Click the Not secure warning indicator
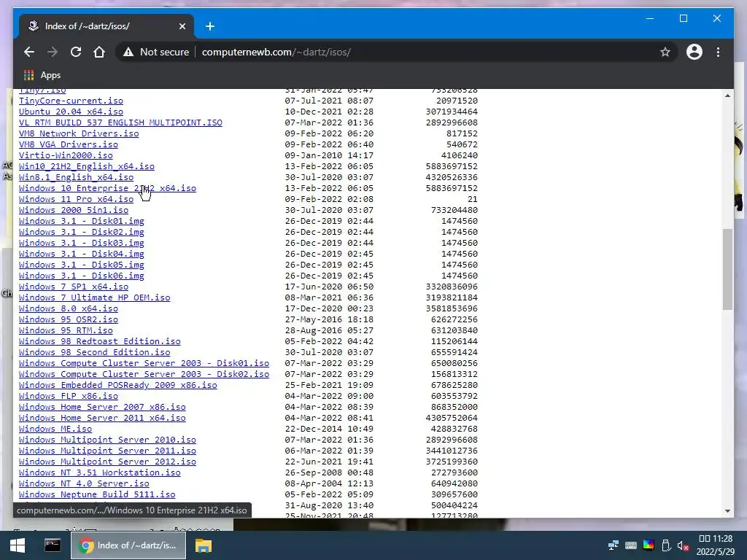Screen dimensions: 747x560 click(156, 52)
